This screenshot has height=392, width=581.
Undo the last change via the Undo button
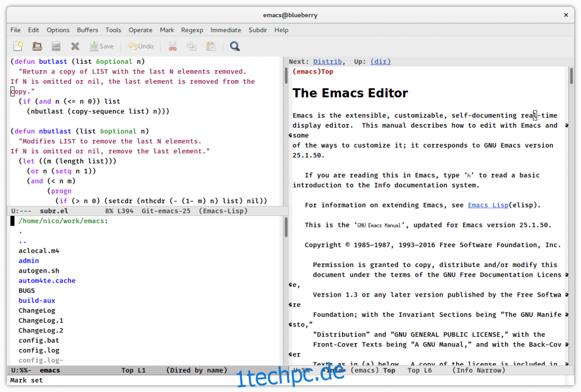[141, 46]
